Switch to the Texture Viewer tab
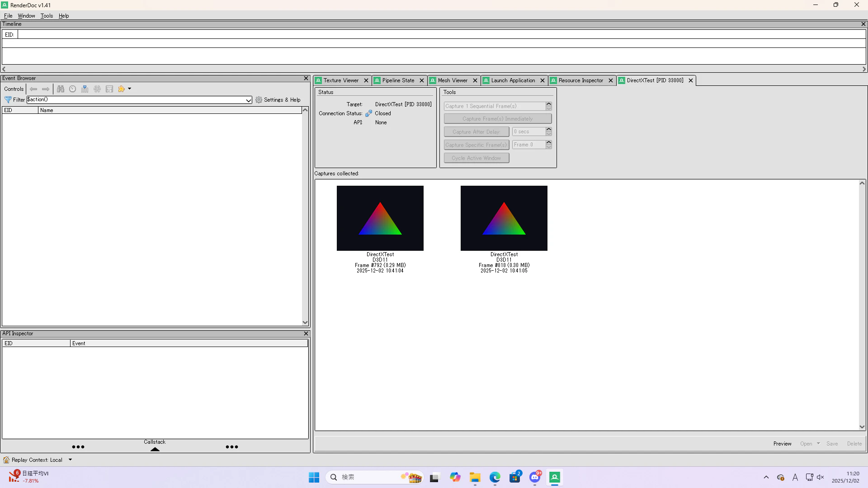This screenshot has height=488, width=868. (x=341, y=80)
